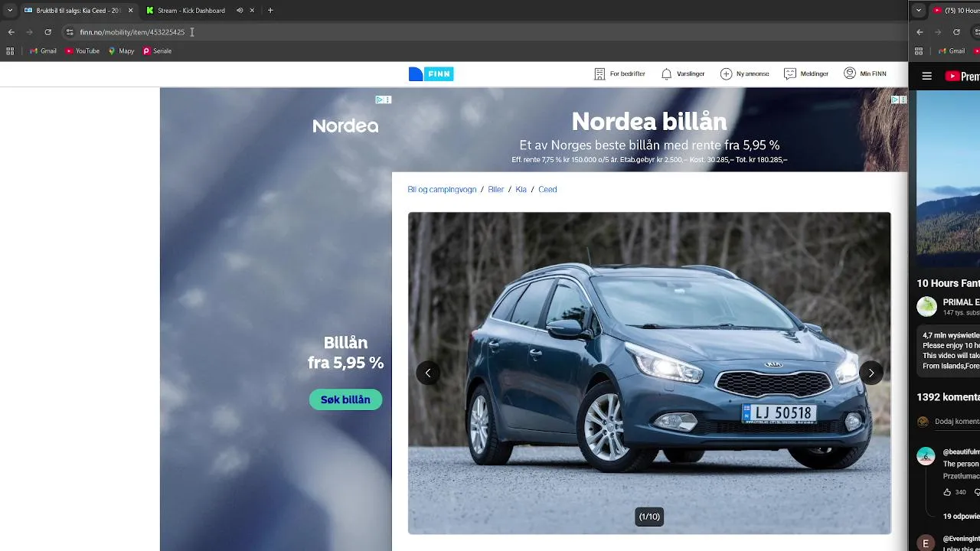Image resolution: width=980 pixels, height=551 pixels.
Task: Reload the finn.no page
Action: pyautogui.click(x=47, y=32)
